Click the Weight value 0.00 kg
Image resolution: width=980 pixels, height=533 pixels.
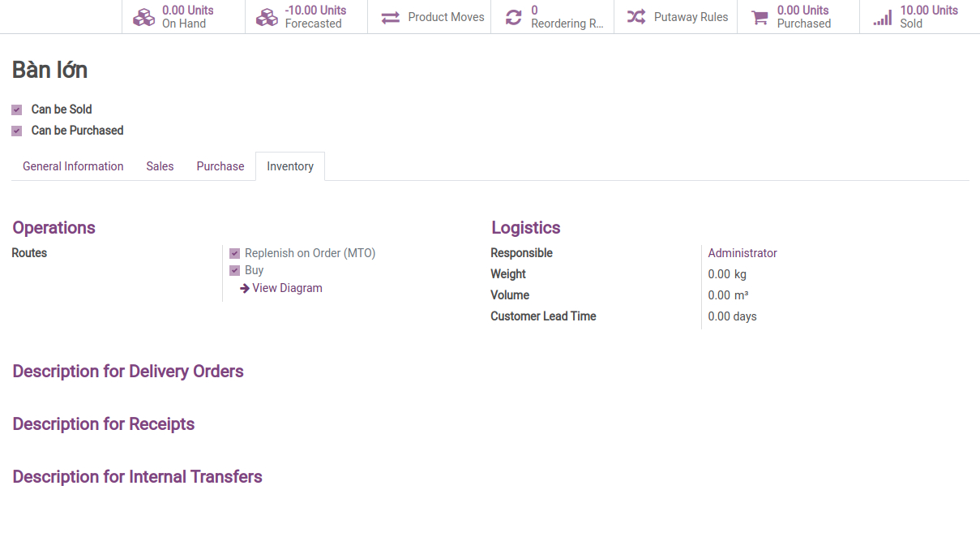click(x=727, y=274)
